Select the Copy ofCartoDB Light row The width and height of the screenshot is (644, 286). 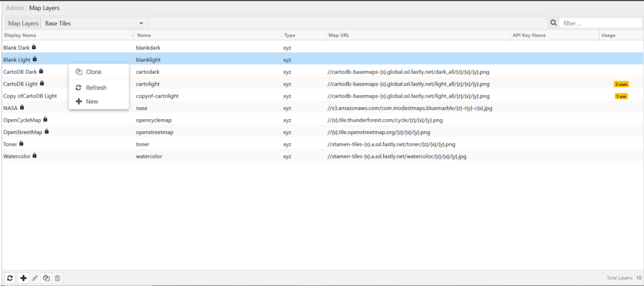point(321,96)
